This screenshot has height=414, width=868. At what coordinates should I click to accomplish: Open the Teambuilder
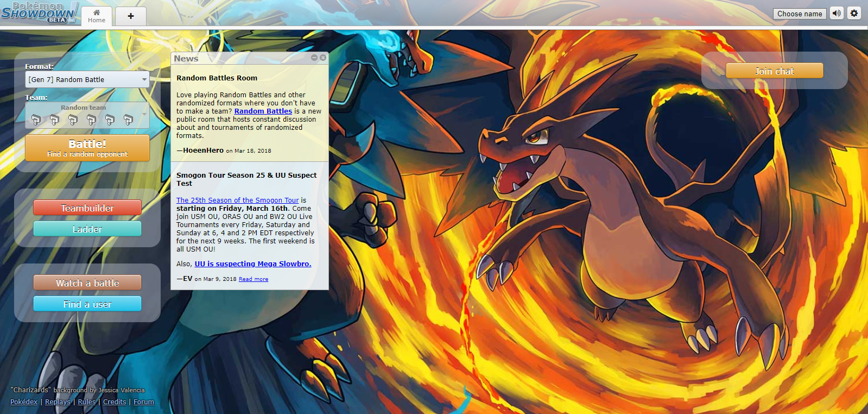87,208
